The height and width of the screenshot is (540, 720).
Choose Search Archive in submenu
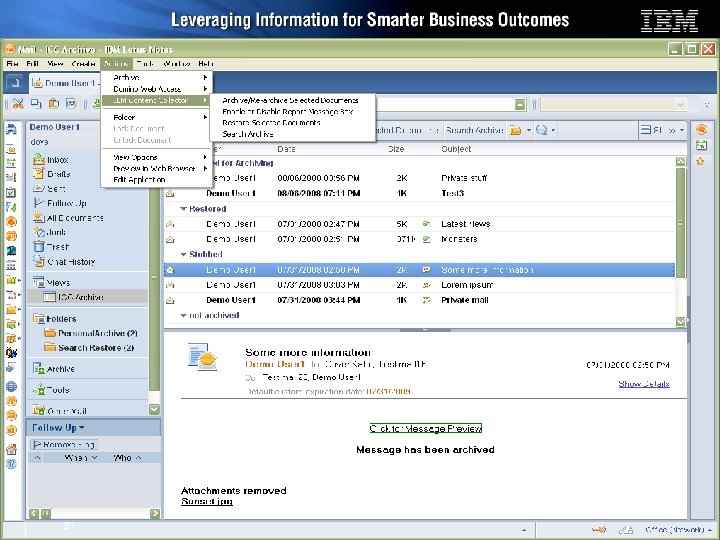[x=248, y=134]
